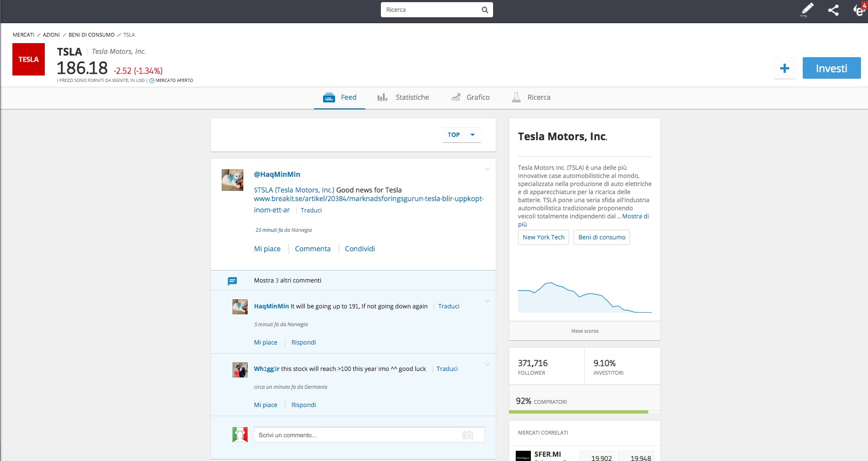Click the Beni di consumo tag
Screen dimensions: 868x461
[602, 237]
